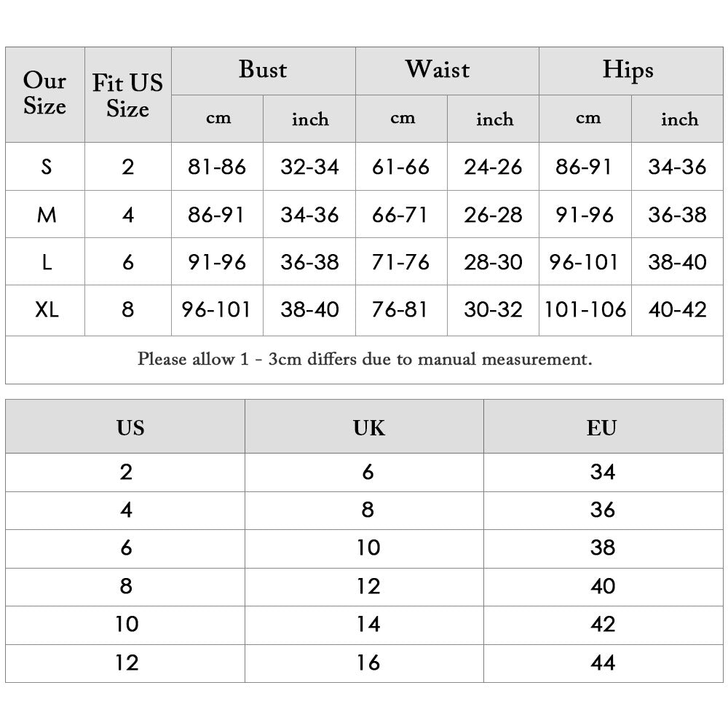This screenshot has height=728, width=728.
Task: Select the XL size row label
Action: click(x=47, y=310)
